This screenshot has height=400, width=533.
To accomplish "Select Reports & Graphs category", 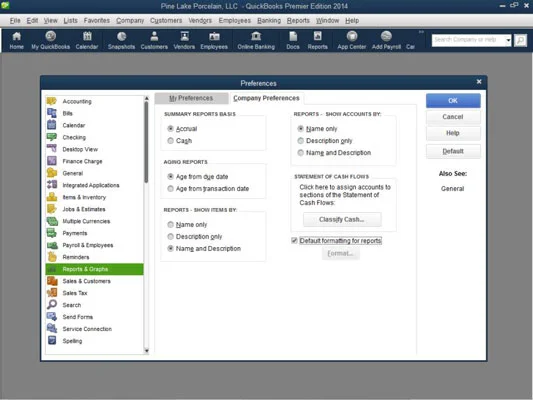I will [x=94, y=269].
